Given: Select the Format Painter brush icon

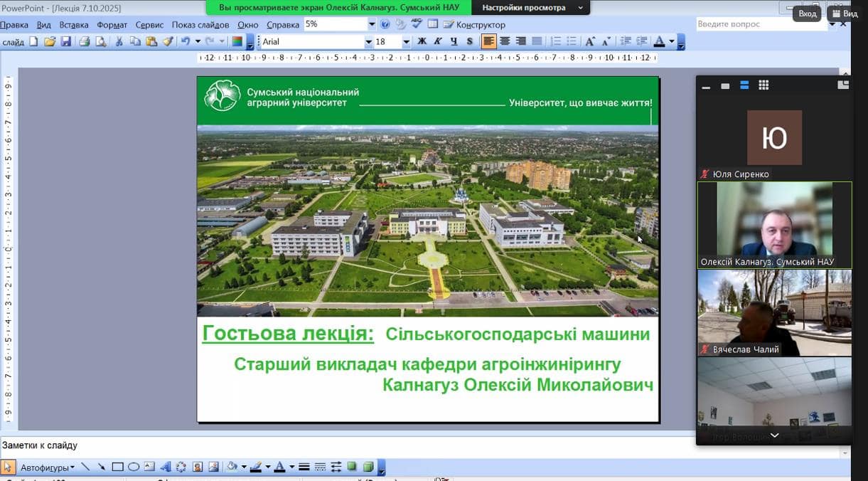Looking at the screenshot, I should (168, 42).
